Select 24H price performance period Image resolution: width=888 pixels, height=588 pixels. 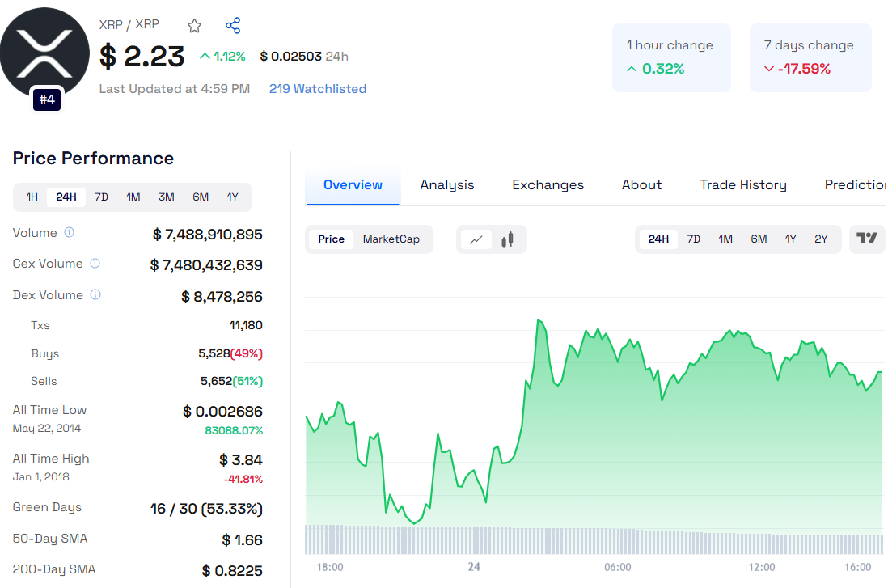click(x=66, y=197)
